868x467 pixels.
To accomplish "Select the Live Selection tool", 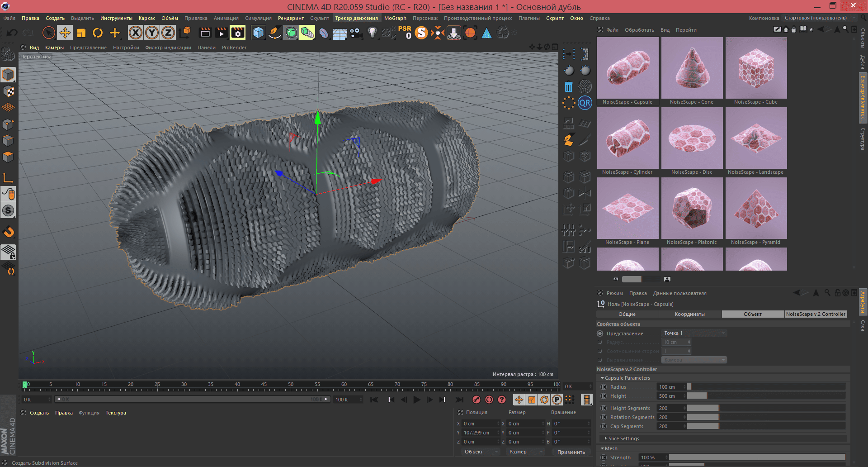I will (48, 33).
